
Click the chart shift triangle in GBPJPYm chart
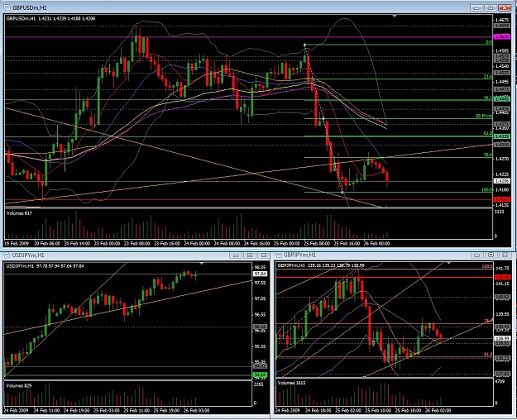[448, 264]
